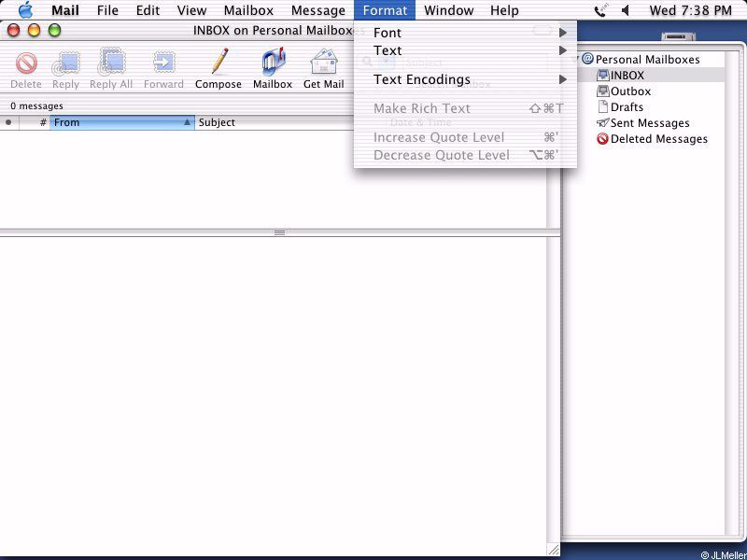Open the Text submenu
747x560 pixels.
(x=465, y=50)
